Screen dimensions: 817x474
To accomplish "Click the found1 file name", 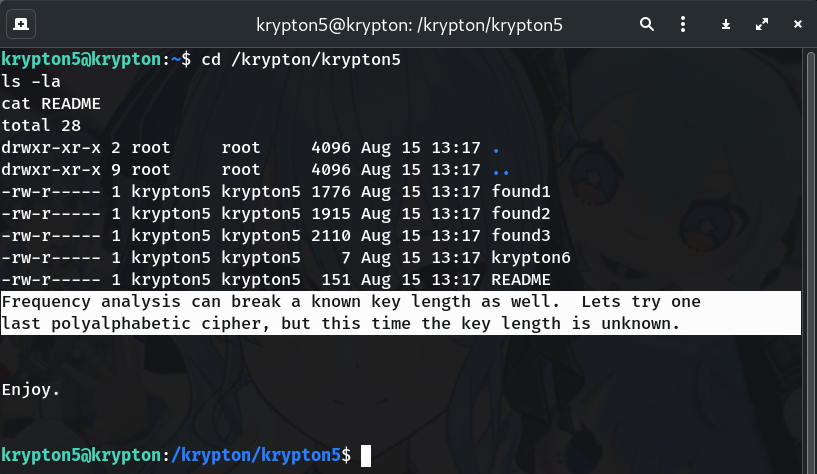I will coord(521,192).
